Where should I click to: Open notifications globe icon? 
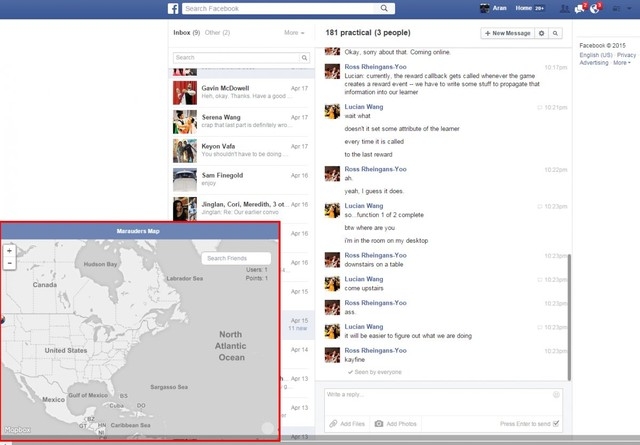click(595, 9)
